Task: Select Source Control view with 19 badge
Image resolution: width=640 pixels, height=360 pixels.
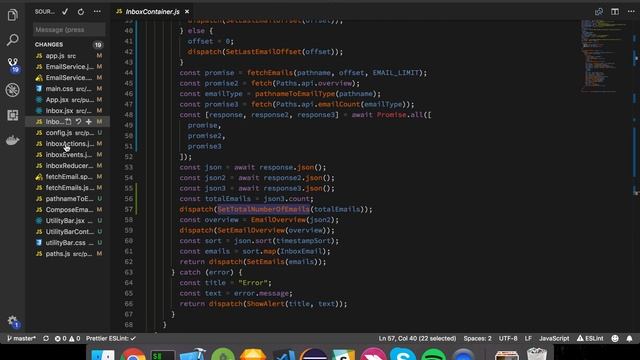Action: click(13, 64)
